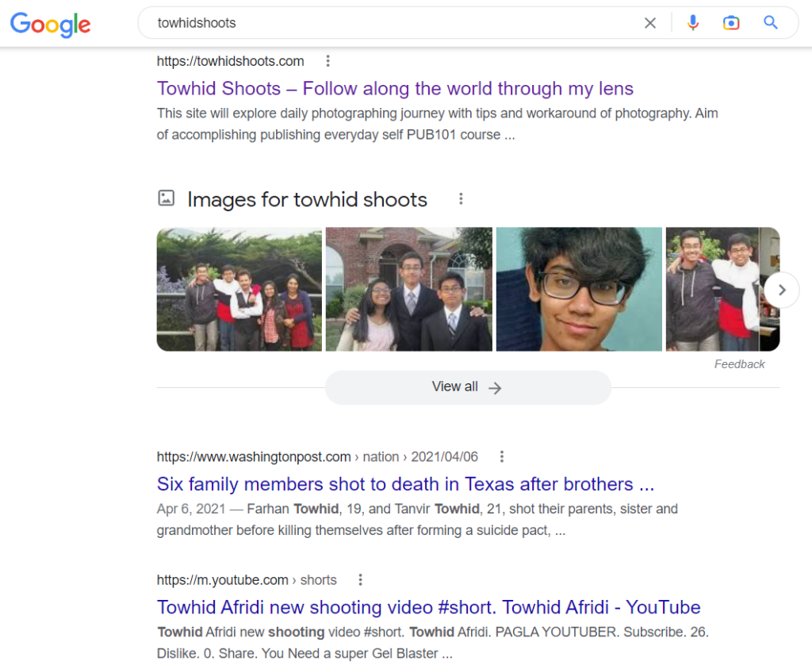Clear the search box with X icon
The width and height of the screenshot is (812, 665).
coord(650,23)
